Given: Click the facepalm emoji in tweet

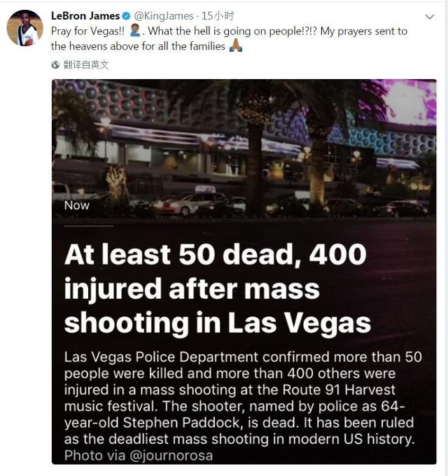Looking at the screenshot, I should (134, 31).
